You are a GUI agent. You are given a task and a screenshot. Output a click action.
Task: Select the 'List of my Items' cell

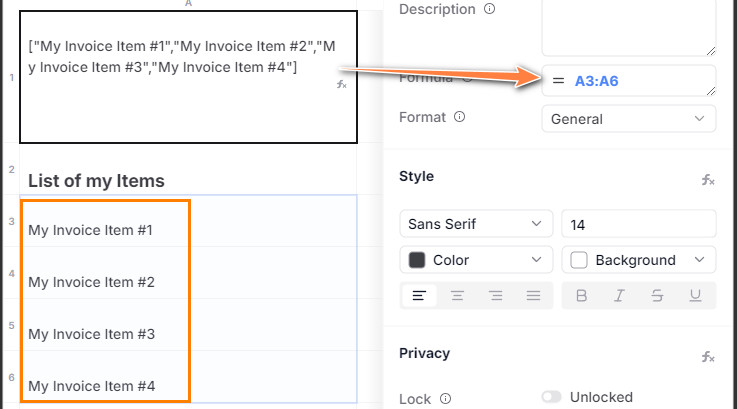pos(188,170)
